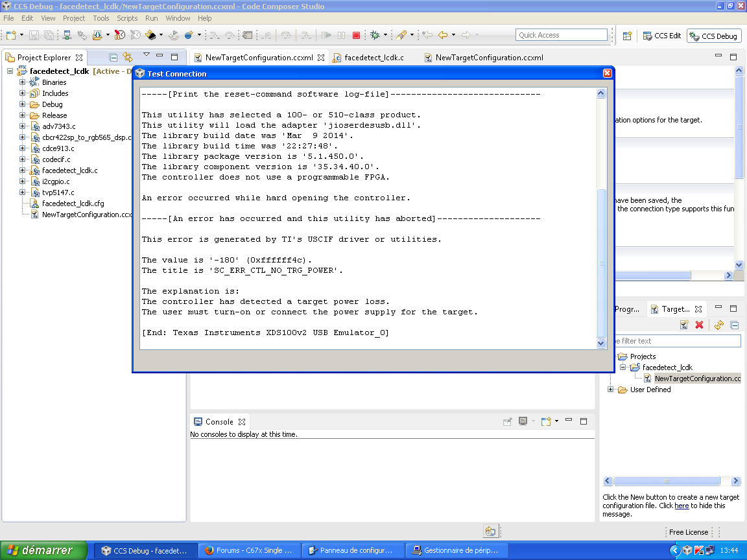Screen dimensions: 747x560
Task: Select tvp5147.c in Project Explorer
Action: tap(58, 192)
